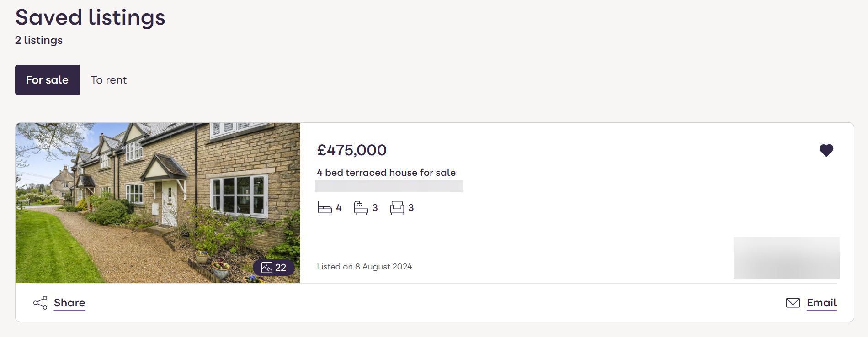The image size is (868, 337).
Task: Click the envelope email icon
Action: point(793,303)
